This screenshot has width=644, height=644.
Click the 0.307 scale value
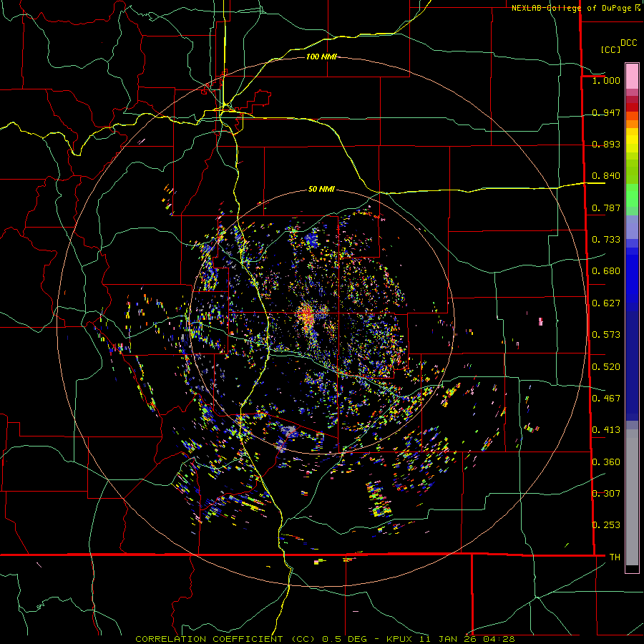pyautogui.click(x=606, y=494)
